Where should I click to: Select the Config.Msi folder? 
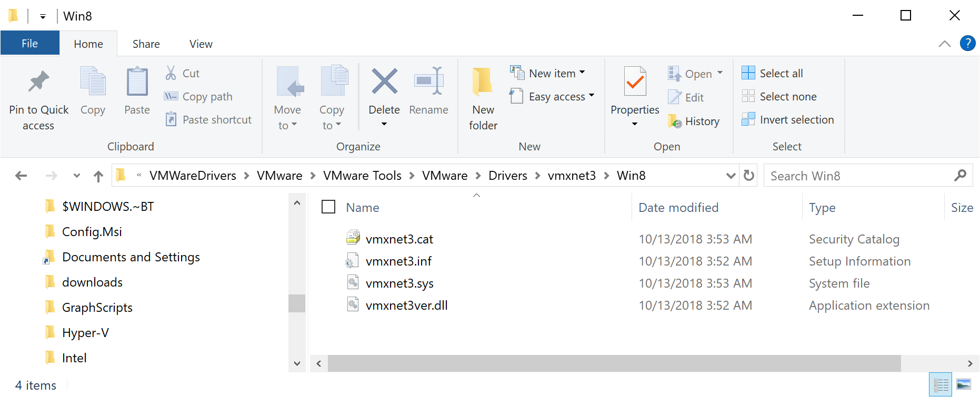coord(92,232)
